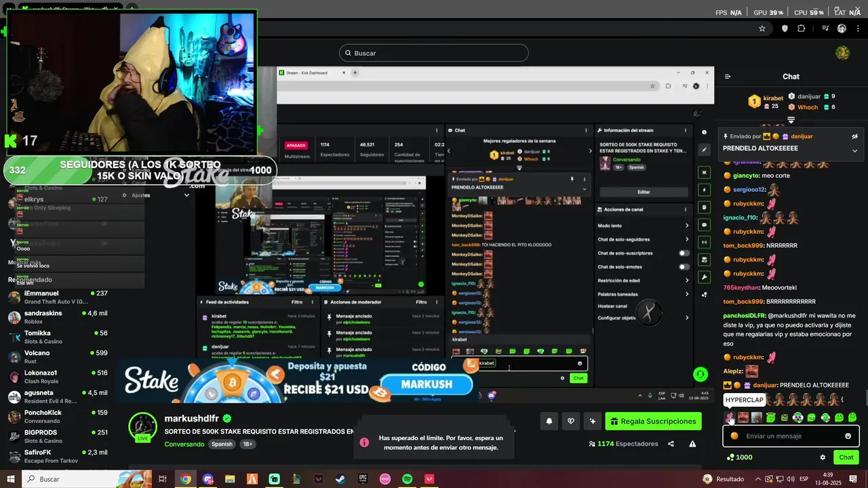The width and height of the screenshot is (868, 488).
Task: Insert the laughing man face emote
Action: (x=743, y=418)
